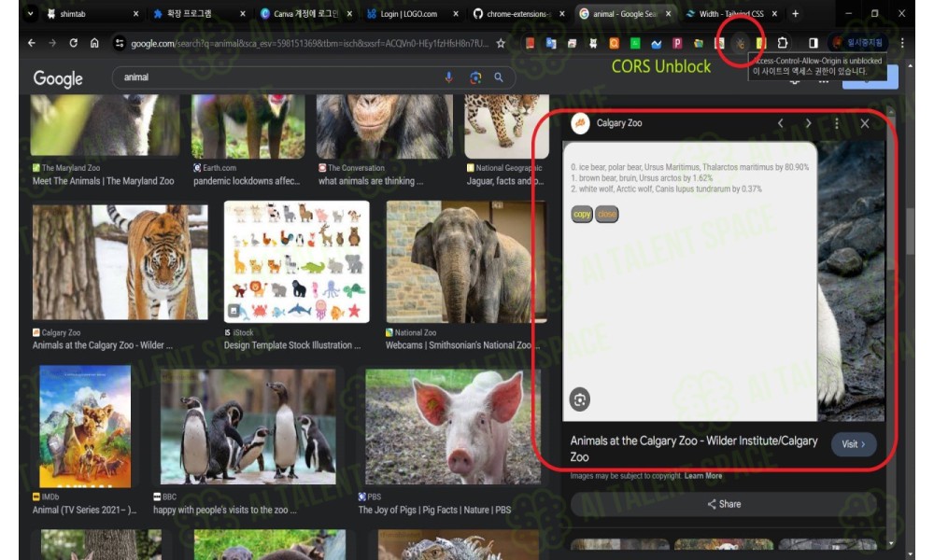Close the Login | LOGO.com tab
This screenshot has width=934, height=560.
(456, 13)
